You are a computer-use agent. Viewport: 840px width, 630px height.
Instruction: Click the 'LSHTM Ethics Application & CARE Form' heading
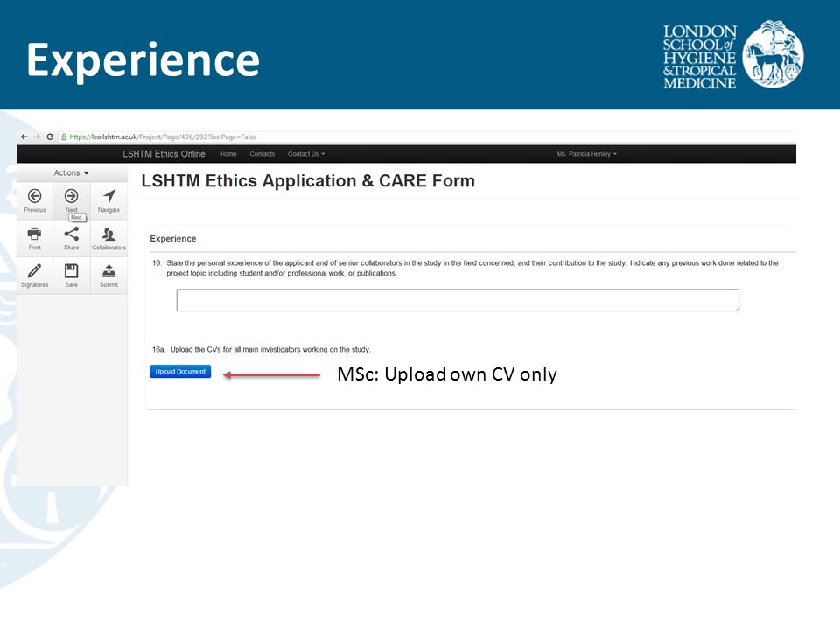(308, 180)
